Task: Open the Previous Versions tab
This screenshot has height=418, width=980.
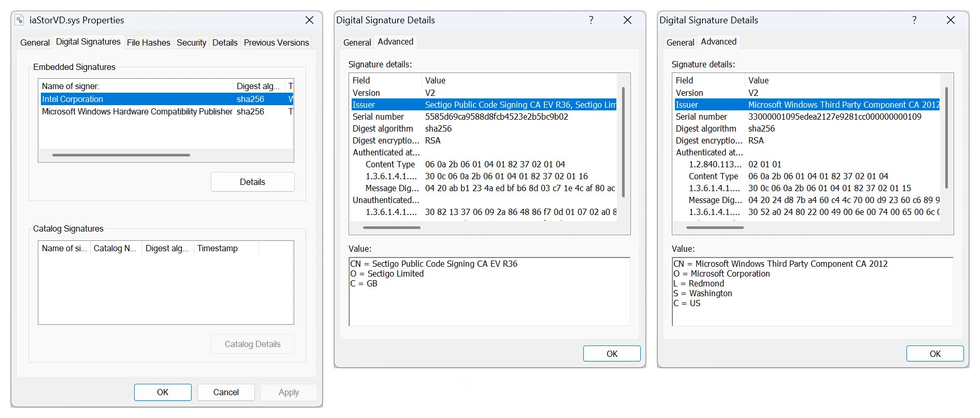Action: point(277,42)
